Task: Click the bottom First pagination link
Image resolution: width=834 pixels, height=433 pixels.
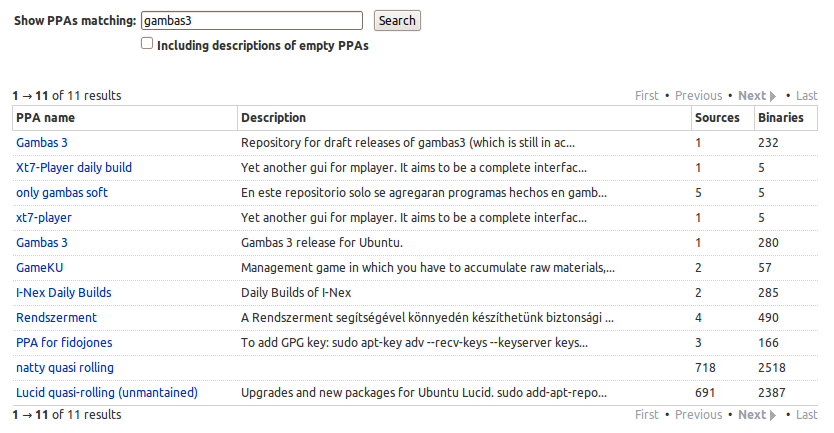Action: click(647, 414)
